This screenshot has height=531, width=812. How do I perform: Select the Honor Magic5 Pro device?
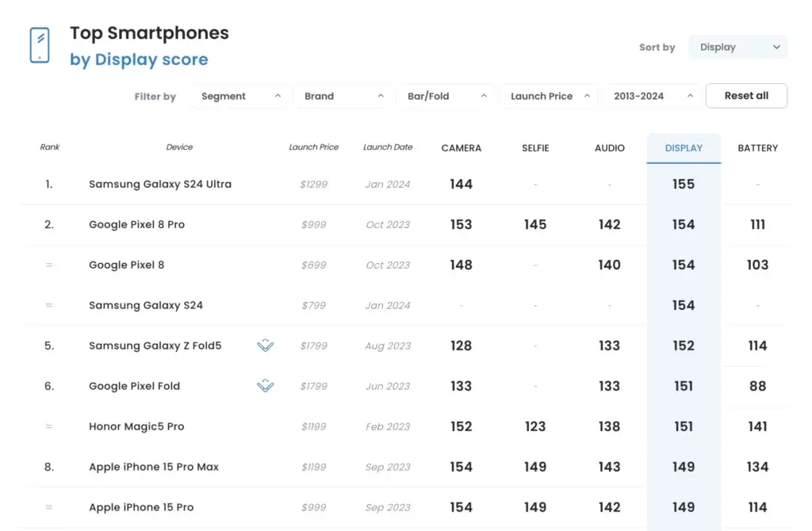pos(136,426)
